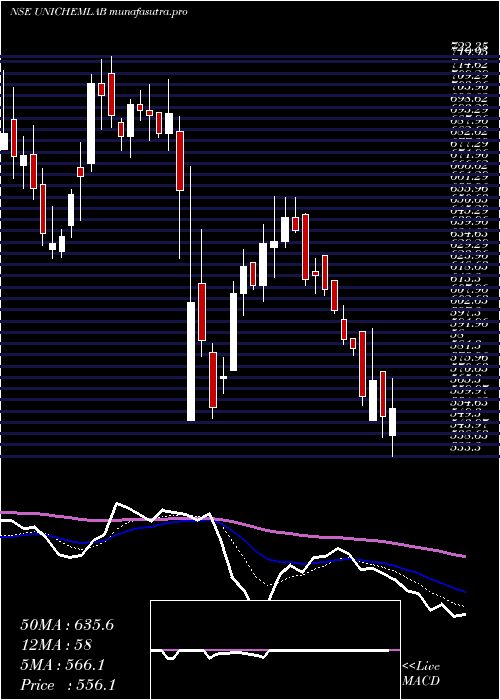Click the 613.5 price axis label
This screenshot has width=500, height=700.
[466, 278]
